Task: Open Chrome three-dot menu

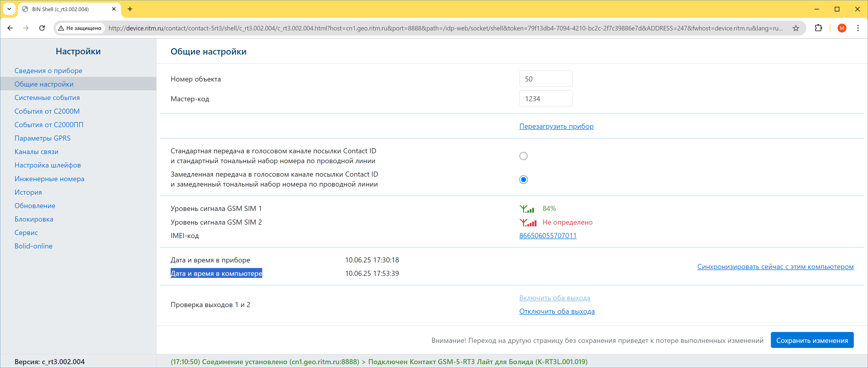Action: (858, 28)
